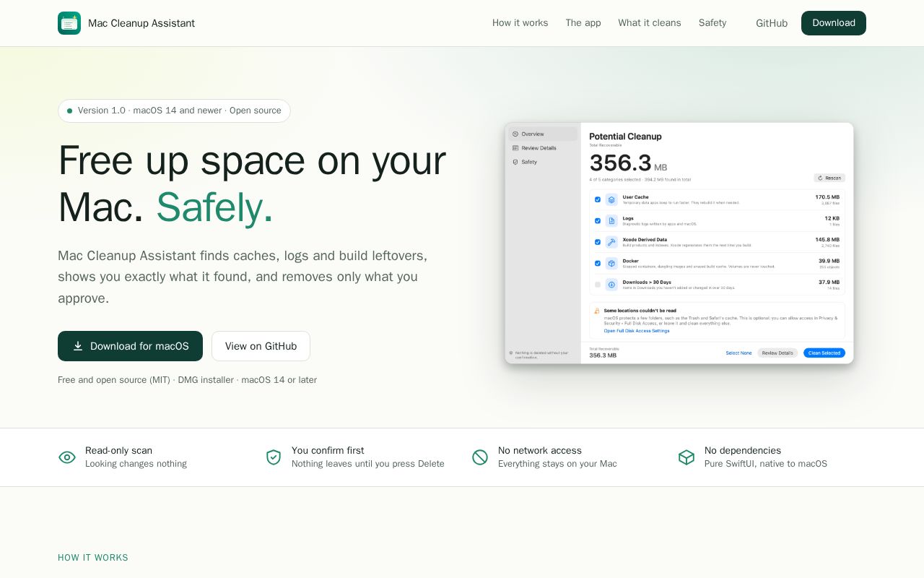The width and height of the screenshot is (924, 578).
Task: Click the Review Details pill button in app preview
Action: (777, 353)
